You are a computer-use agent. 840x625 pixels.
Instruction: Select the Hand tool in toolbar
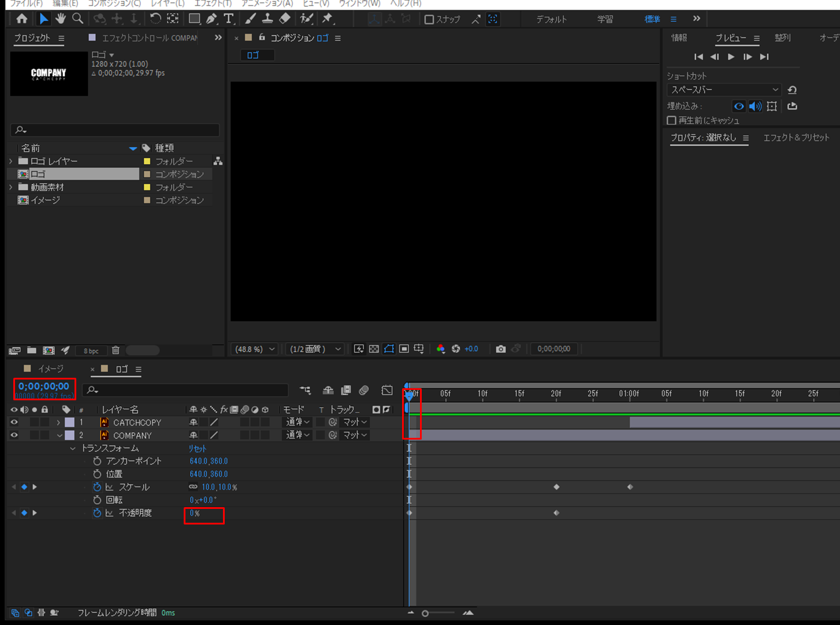coord(61,18)
